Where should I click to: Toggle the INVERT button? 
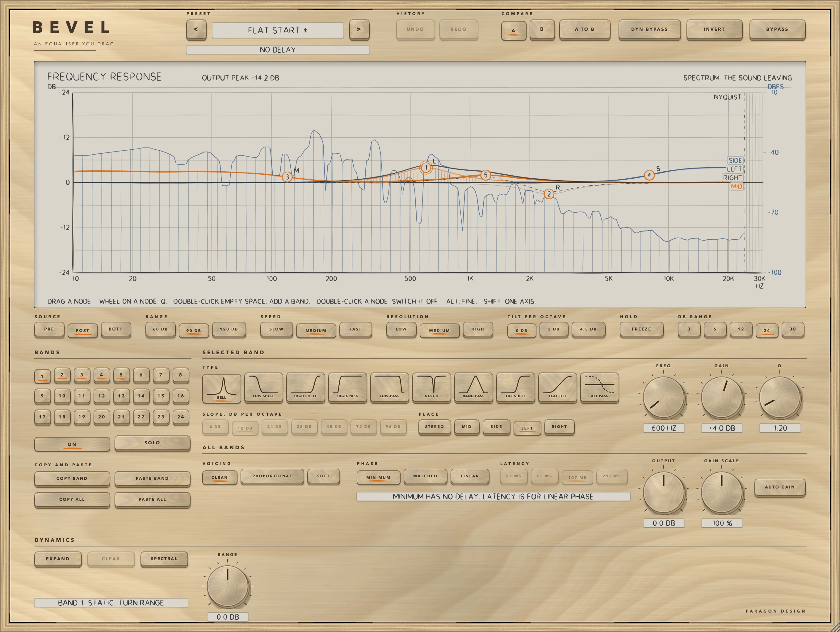[714, 30]
